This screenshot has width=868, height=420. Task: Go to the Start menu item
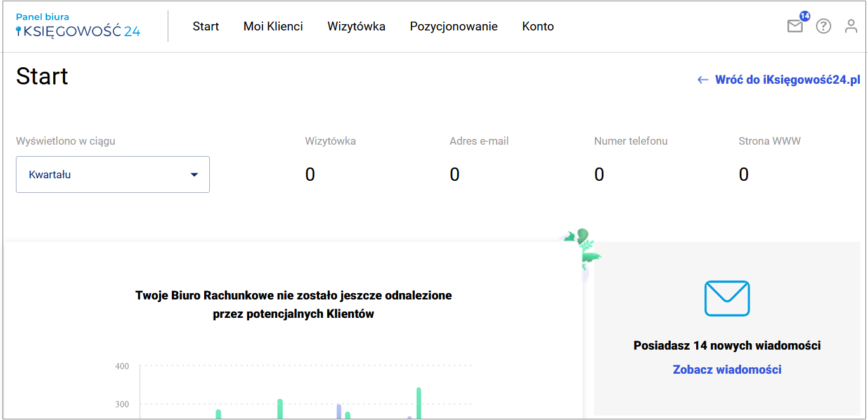click(205, 27)
